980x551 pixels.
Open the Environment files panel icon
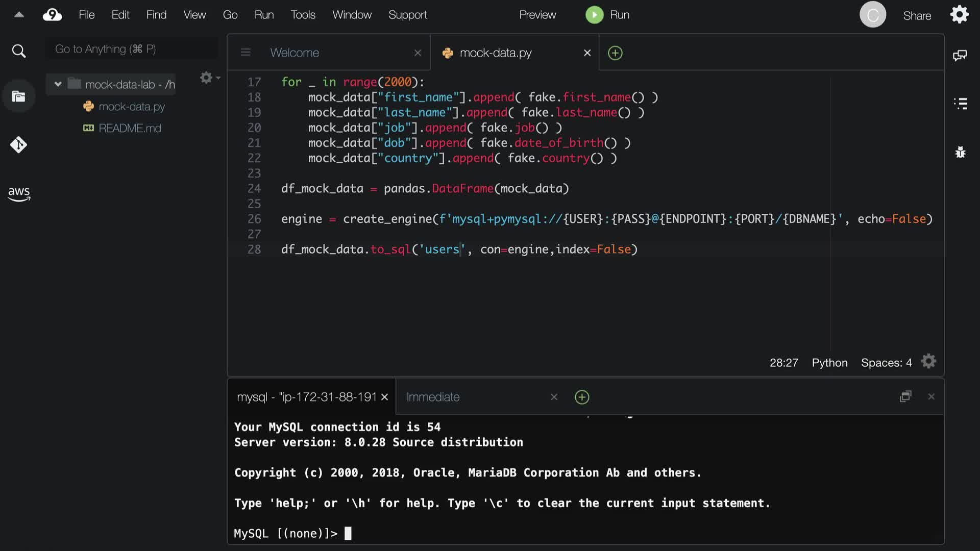click(19, 96)
